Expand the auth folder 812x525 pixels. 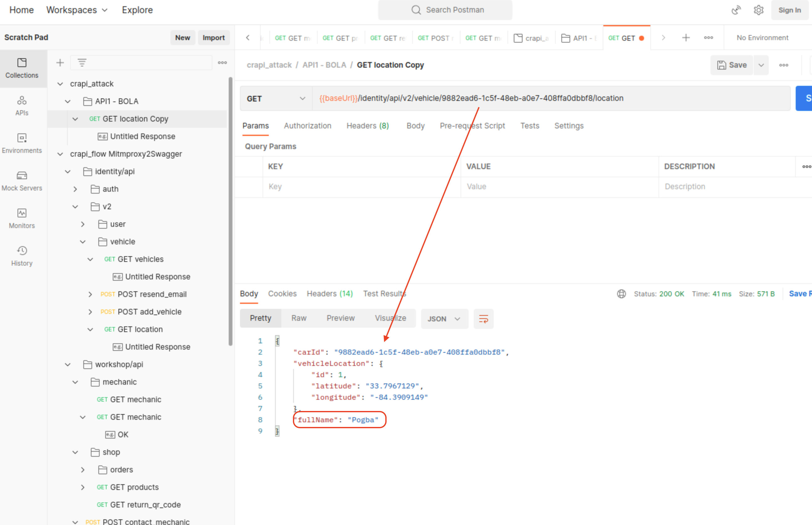[75, 189]
